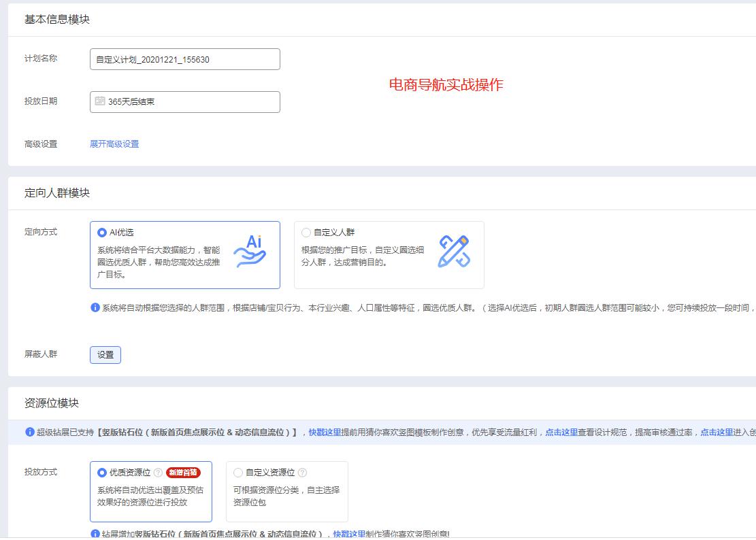Select the AI优选 radio button

coord(102,233)
